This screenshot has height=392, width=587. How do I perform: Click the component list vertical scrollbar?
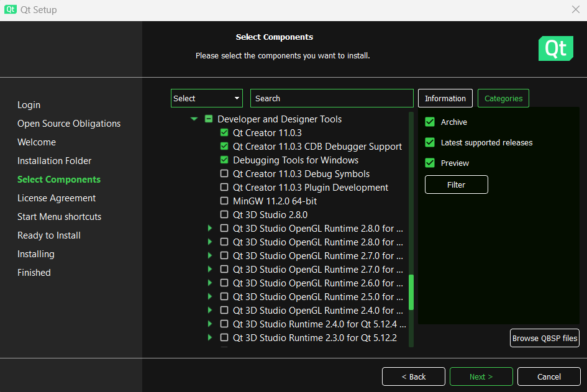411,292
